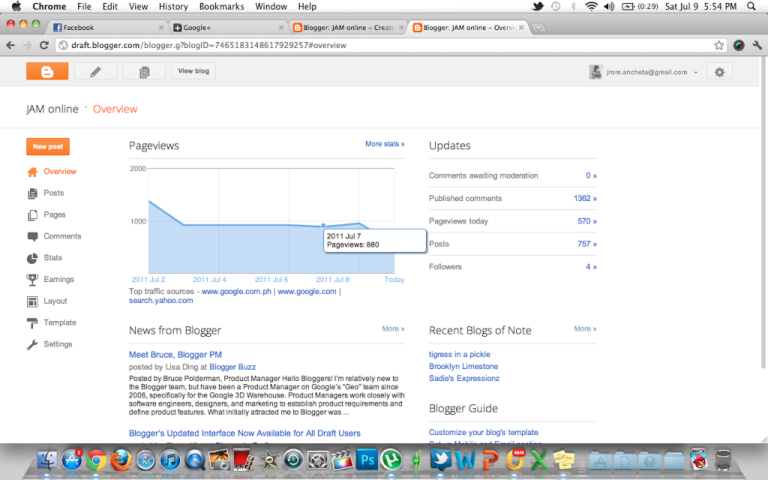Screen dimensions: 768x480
Task: Select the Template icon in the sidebar
Action: (33, 323)
